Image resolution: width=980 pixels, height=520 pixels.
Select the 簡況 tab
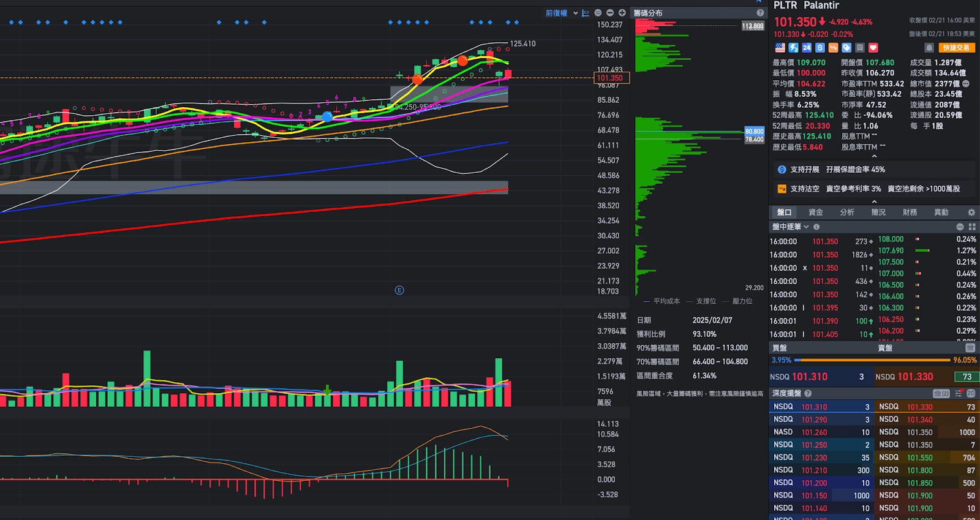[x=878, y=213]
